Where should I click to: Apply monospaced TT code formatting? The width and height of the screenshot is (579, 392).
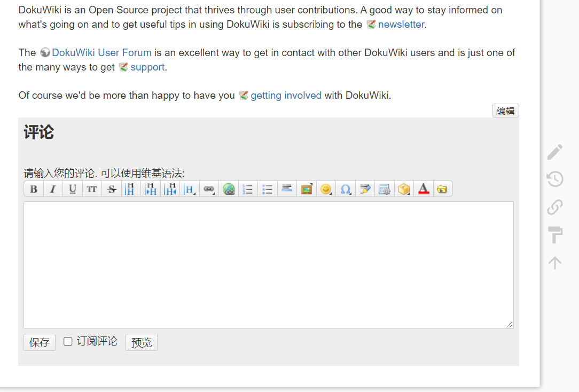coord(92,189)
